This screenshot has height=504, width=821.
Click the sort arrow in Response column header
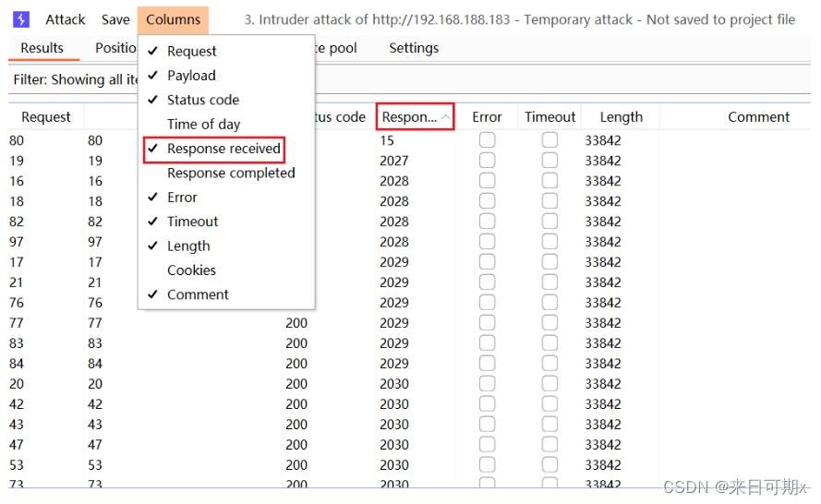[445, 116]
